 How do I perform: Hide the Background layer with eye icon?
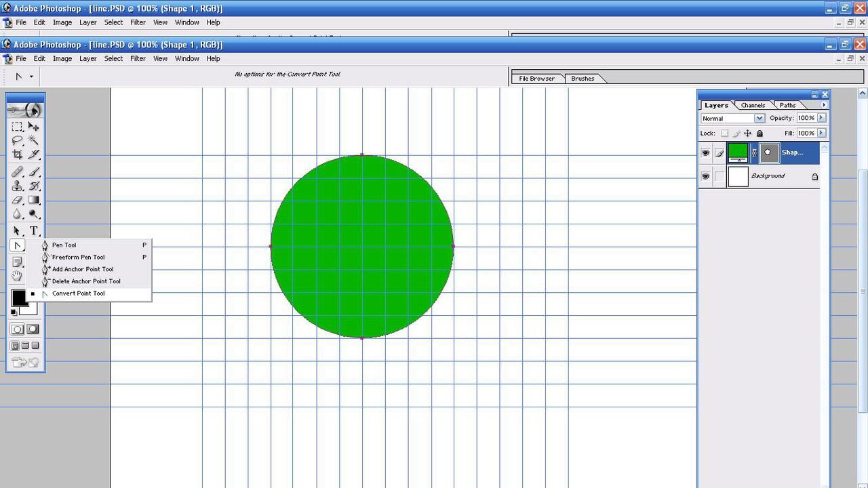point(705,176)
